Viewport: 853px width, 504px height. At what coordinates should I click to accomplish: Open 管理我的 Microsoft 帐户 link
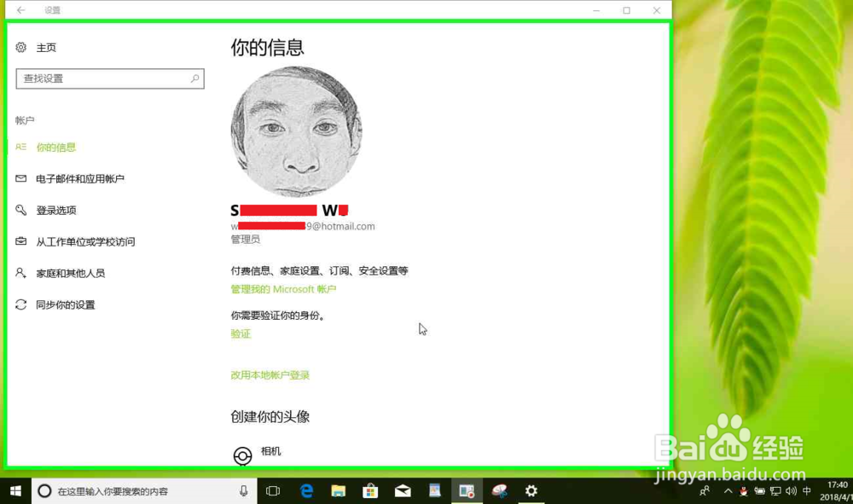pos(281,289)
